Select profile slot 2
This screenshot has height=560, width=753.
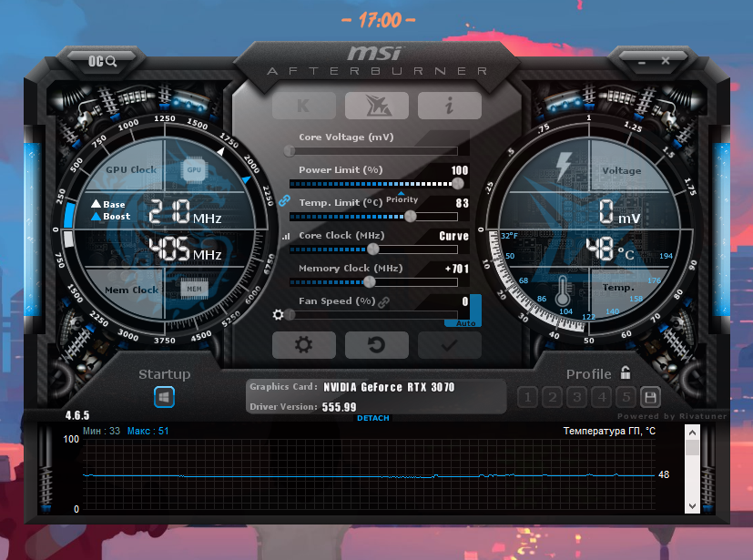(553, 397)
